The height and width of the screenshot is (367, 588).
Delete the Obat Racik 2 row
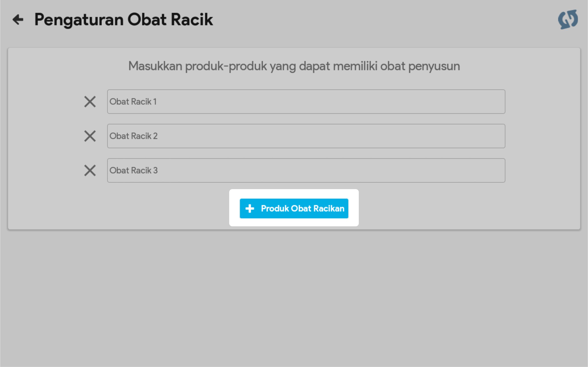point(90,136)
